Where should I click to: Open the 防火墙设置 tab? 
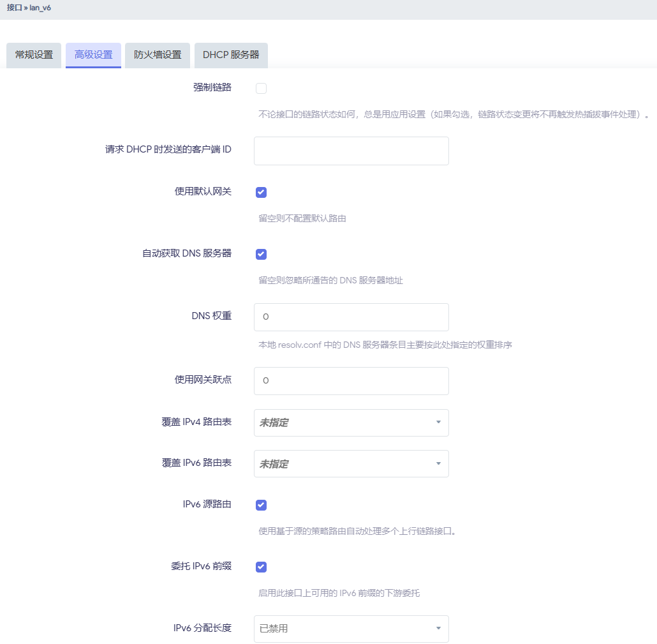pyautogui.click(x=157, y=55)
